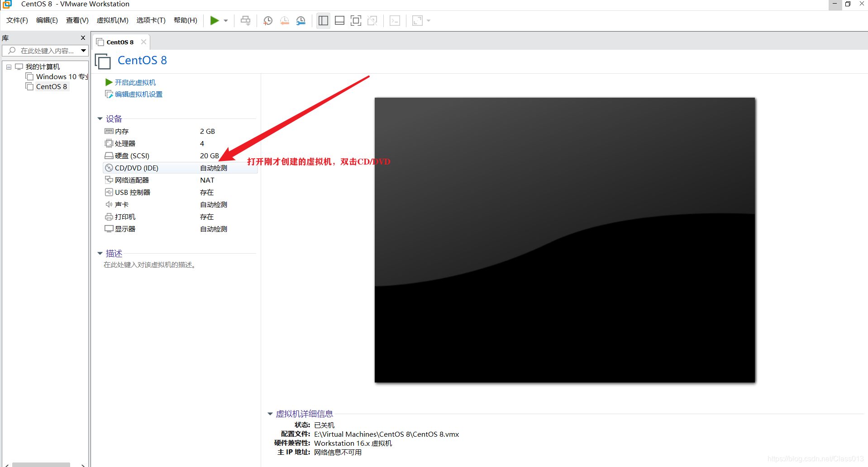This screenshot has height=467, width=868.
Task: Click the unity mode toolbar icon
Action: pyautogui.click(x=372, y=21)
